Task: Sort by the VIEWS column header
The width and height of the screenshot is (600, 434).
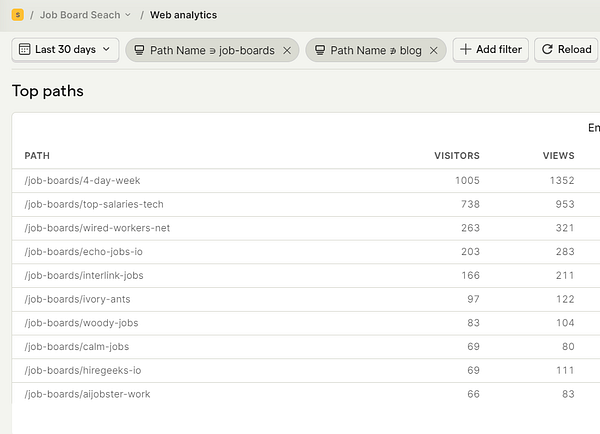Action: click(x=558, y=156)
